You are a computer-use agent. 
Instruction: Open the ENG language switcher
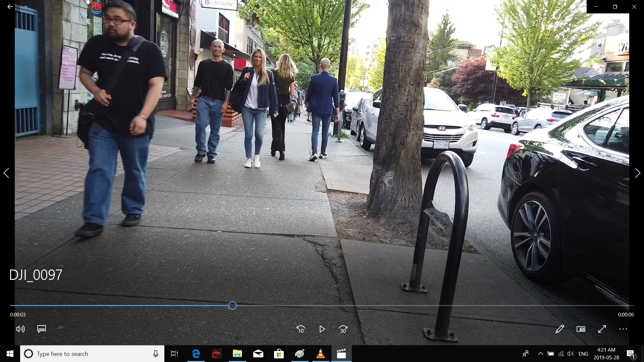583,354
